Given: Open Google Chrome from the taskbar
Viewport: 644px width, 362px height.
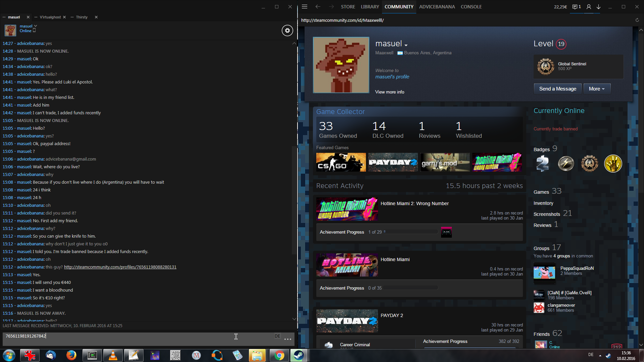Looking at the screenshot, I should [x=279, y=355].
